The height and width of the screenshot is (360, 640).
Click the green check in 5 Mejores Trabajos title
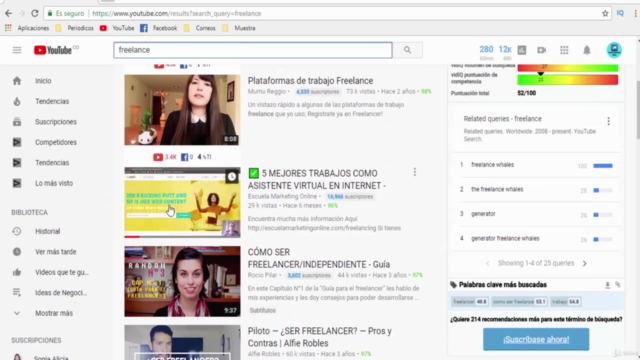(253, 173)
